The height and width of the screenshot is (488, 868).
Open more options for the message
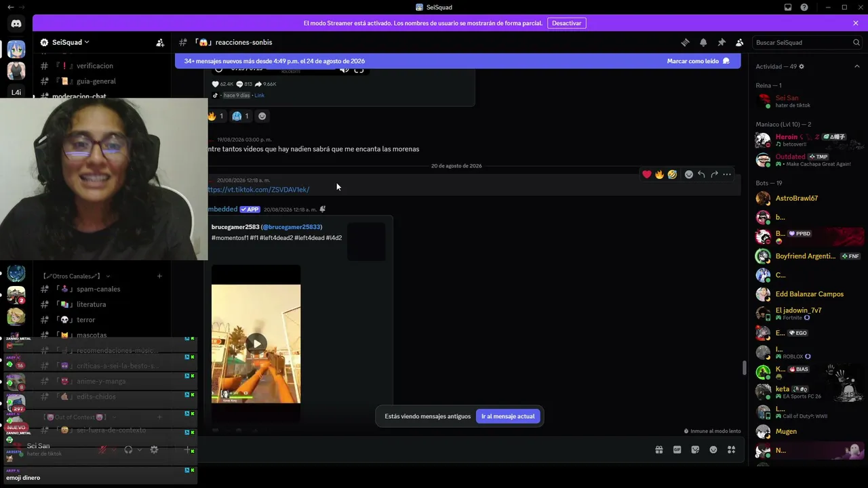727,174
